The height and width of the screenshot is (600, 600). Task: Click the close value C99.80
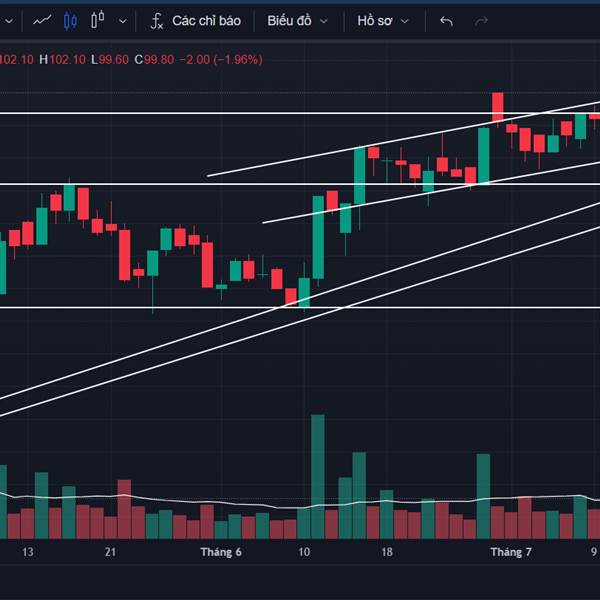click(154, 60)
